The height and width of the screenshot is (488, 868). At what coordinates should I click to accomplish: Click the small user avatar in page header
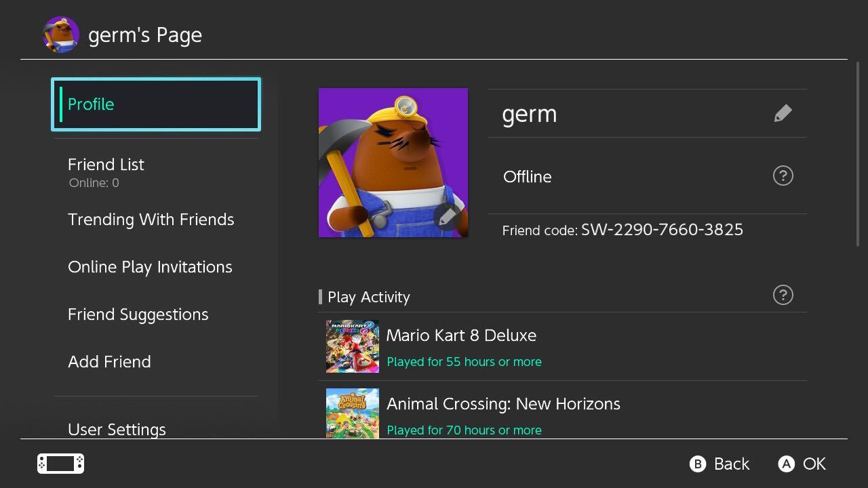click(61, 35)
